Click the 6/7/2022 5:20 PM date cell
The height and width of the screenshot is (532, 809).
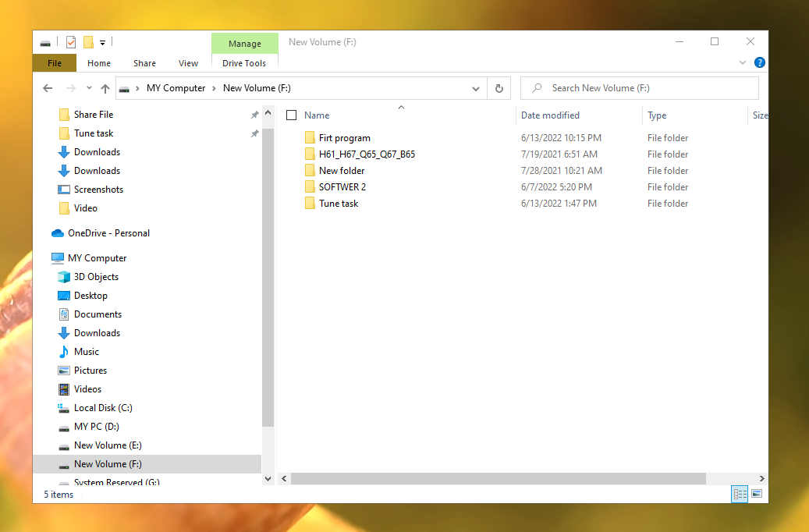click(556, 186)
